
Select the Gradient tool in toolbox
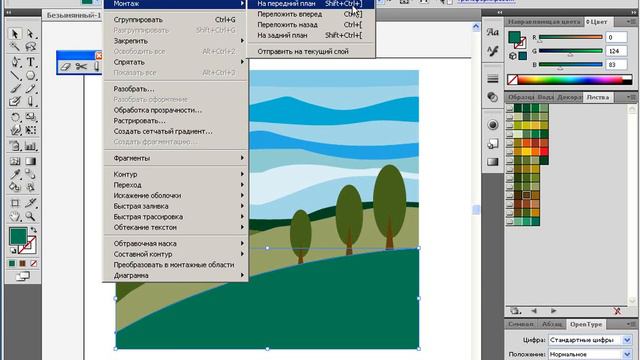30,161
